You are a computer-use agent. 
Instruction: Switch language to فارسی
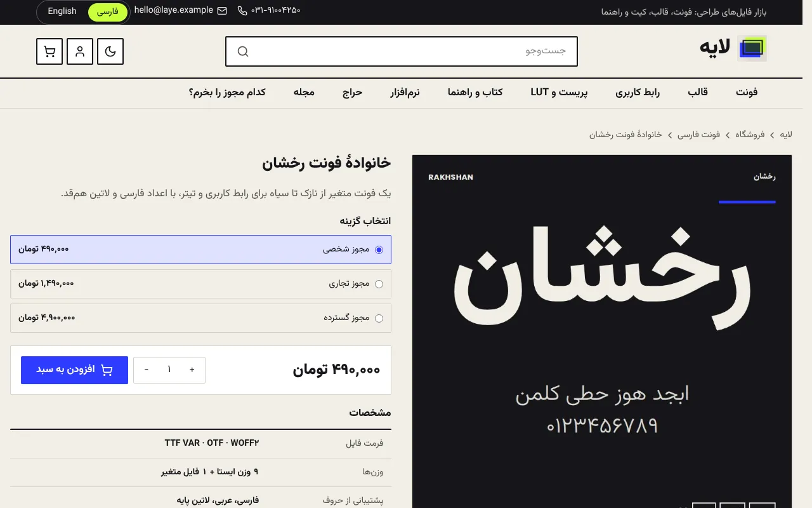pos(107,12)
